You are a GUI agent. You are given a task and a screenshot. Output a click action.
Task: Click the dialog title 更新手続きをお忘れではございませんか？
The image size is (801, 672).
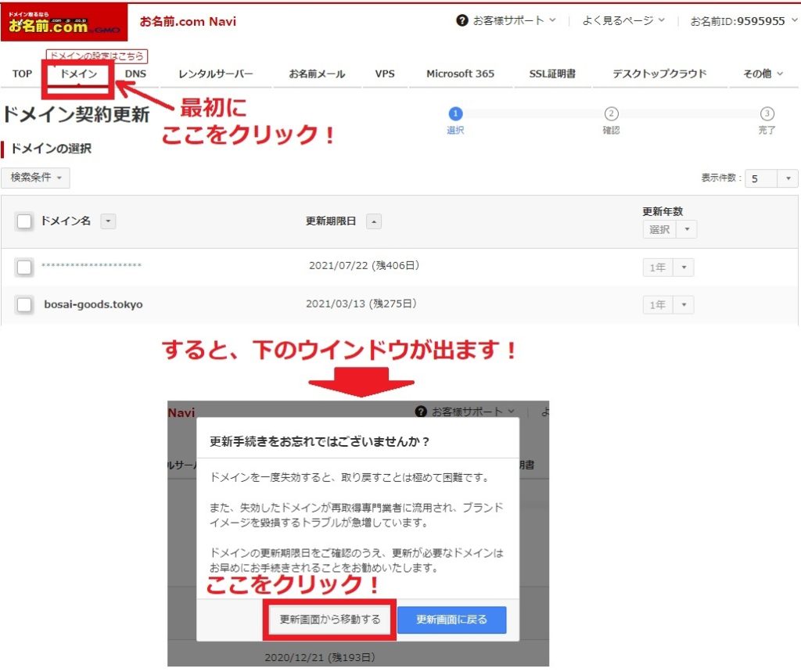click(320, 441)
